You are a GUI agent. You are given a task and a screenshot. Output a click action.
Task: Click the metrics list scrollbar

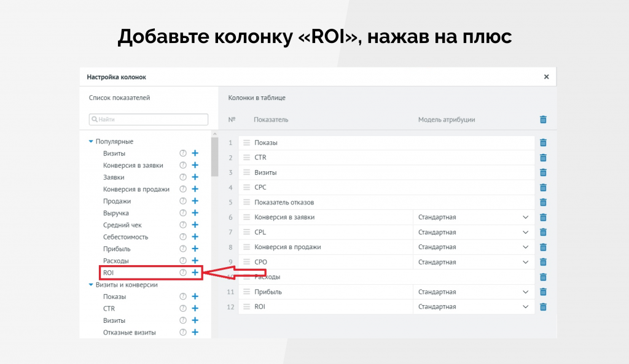pos(214,157)
